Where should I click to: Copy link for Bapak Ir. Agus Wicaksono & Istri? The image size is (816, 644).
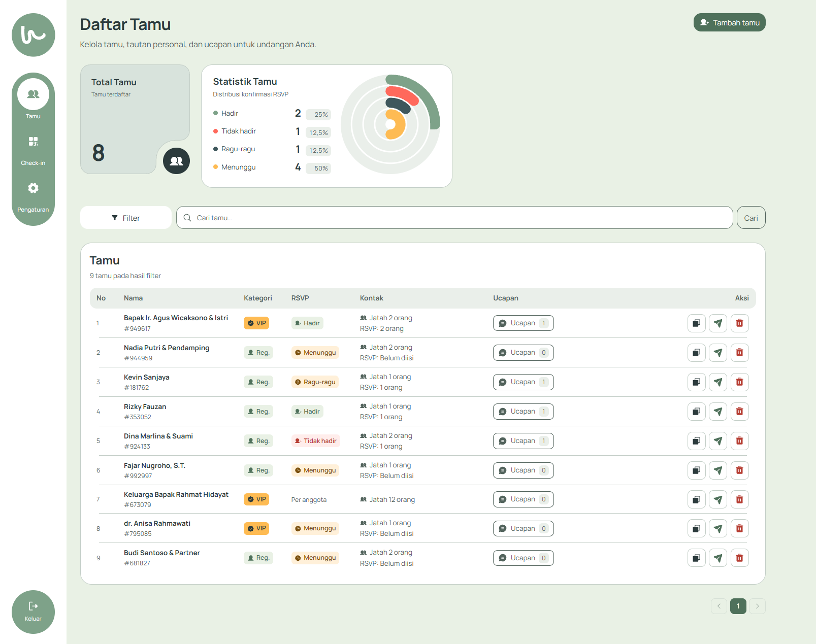[x=696, y=323]
